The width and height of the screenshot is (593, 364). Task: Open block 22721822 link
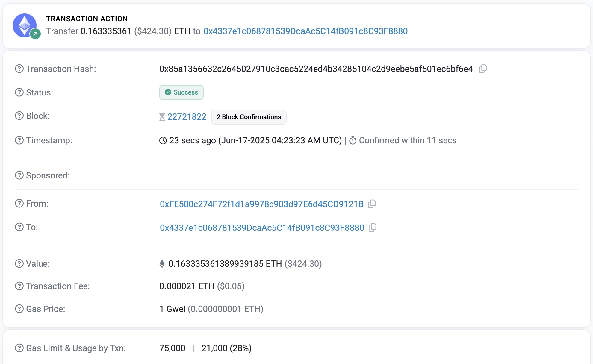coord(187,117)
